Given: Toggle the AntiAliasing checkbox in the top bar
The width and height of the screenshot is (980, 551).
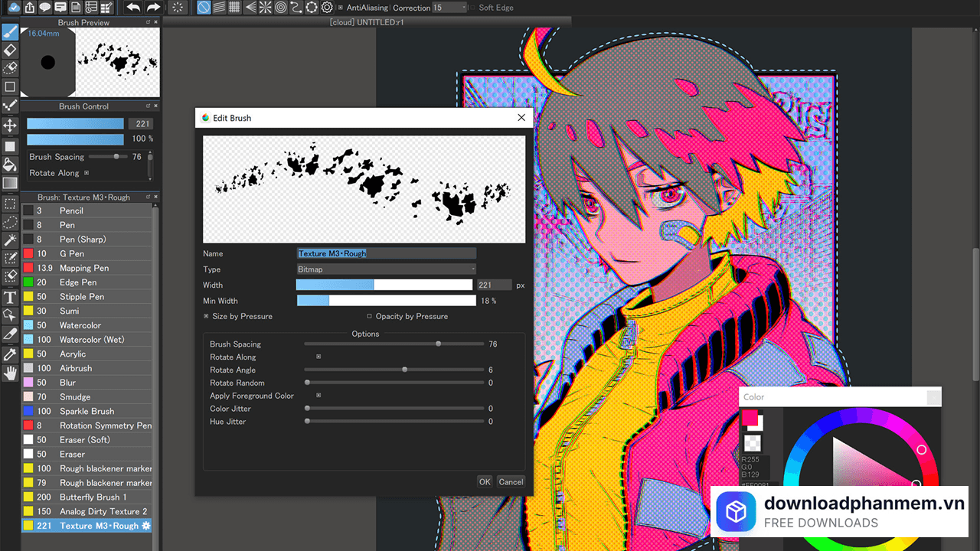Looking at the screenshot, I should coord(339,8).
